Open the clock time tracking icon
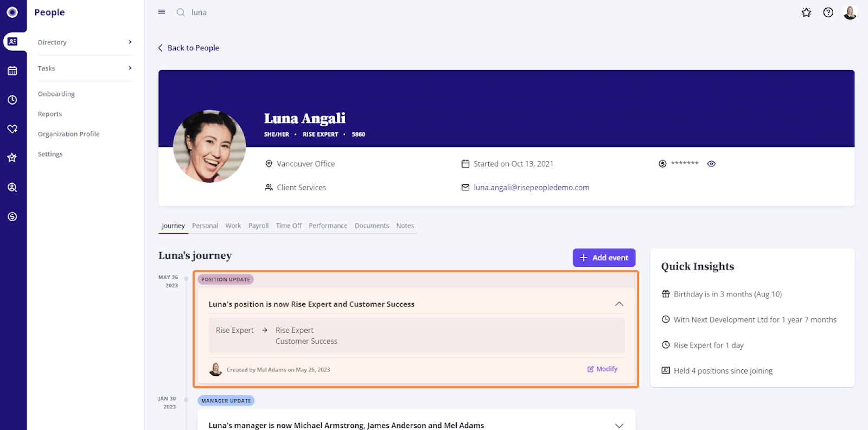The width and height of the screenshot is (868, 430). pyautogui.click(x=12, y=100)
